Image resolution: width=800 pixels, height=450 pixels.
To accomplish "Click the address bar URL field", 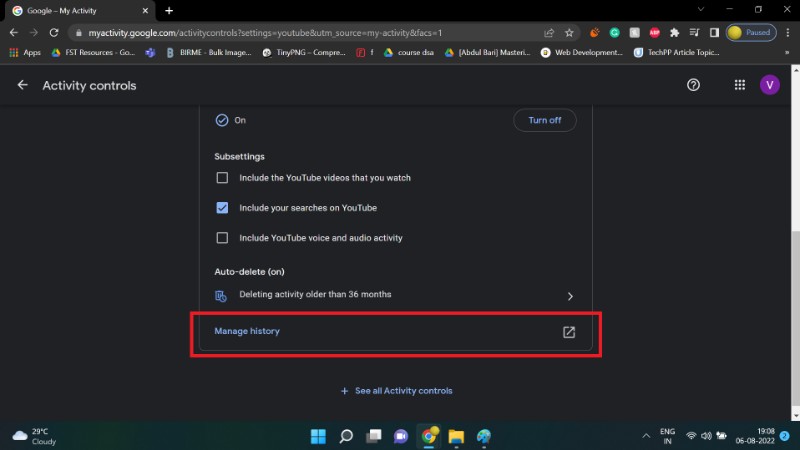I will tap(300, 32).
